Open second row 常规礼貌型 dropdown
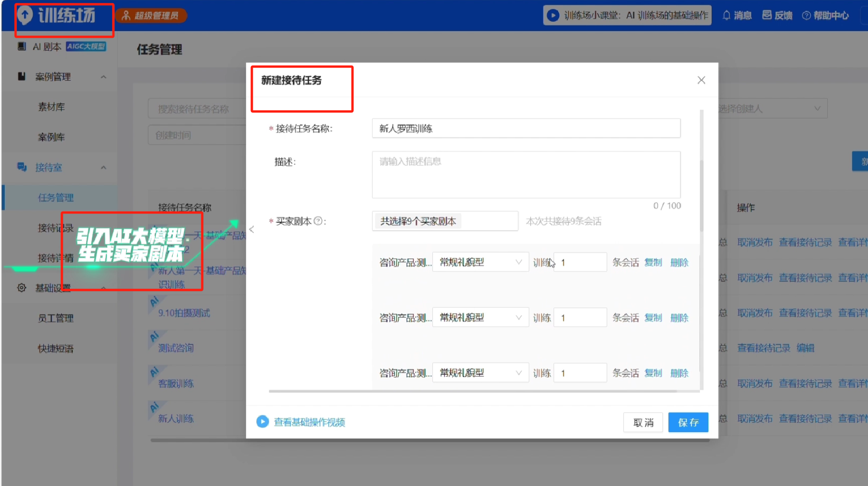Image resolution: width=868 pixels, height=486 pixels. [x=481, y=317]
